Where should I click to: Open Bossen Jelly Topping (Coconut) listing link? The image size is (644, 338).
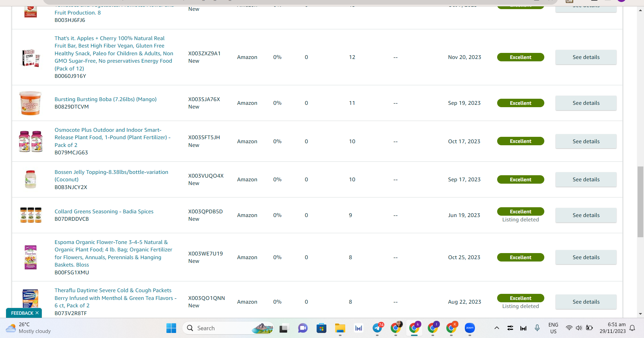(x=111, y=176)
